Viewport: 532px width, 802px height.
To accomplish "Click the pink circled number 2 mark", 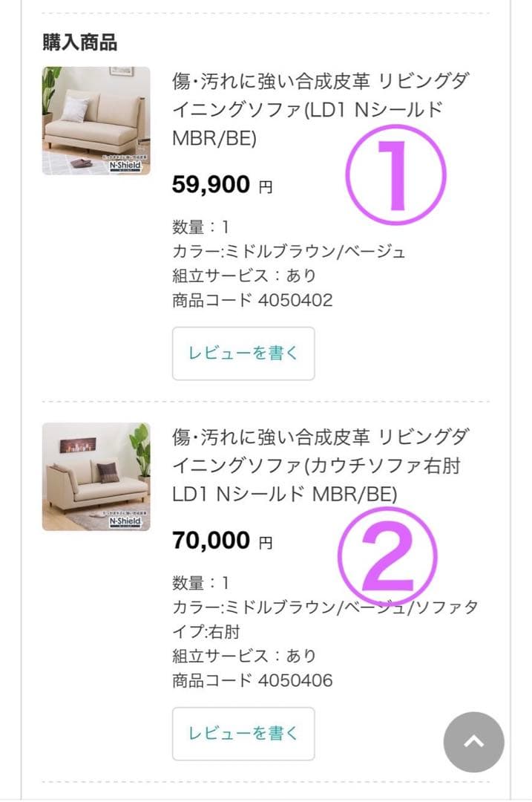I will tap(388, 555).
